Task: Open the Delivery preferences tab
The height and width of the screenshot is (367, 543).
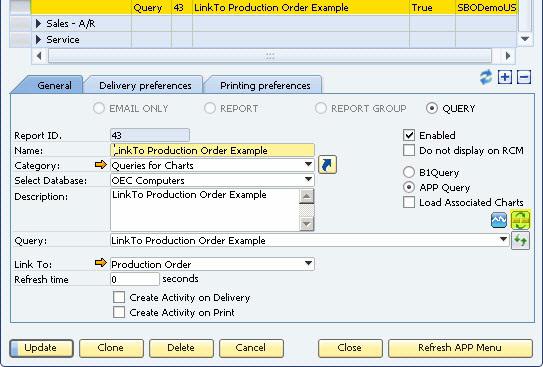Action: pos(145,85)
